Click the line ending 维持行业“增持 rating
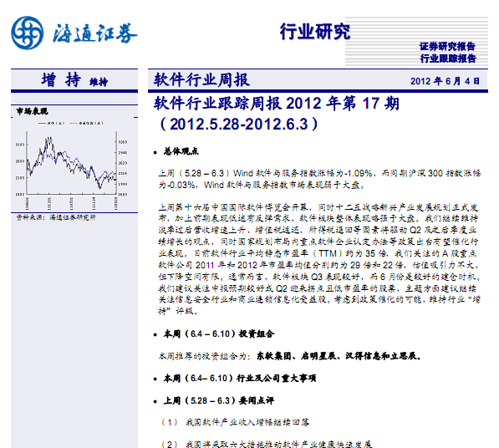 point(319,299)
